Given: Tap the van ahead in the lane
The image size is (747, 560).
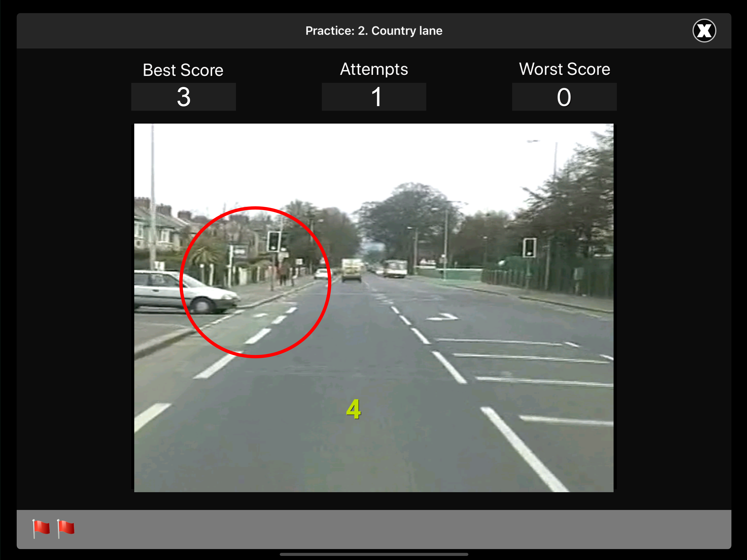Looking at the screenshot, I should (352, 270).
